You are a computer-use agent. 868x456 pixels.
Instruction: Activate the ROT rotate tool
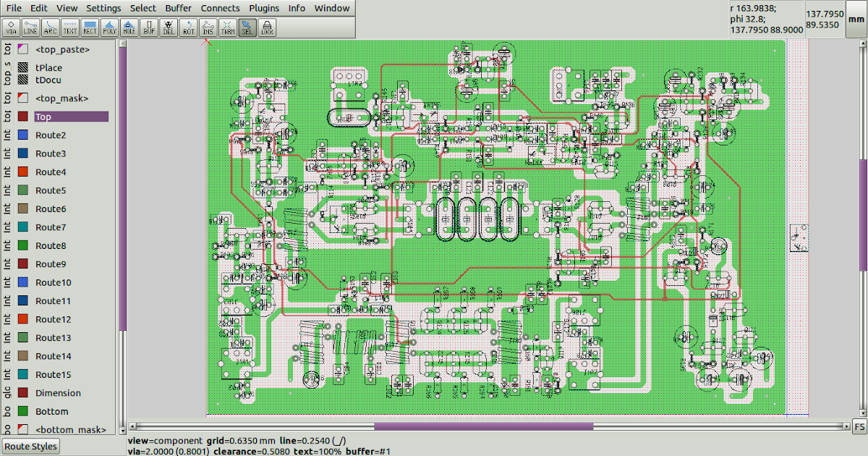pyautogui.click(x=188, y=28)
